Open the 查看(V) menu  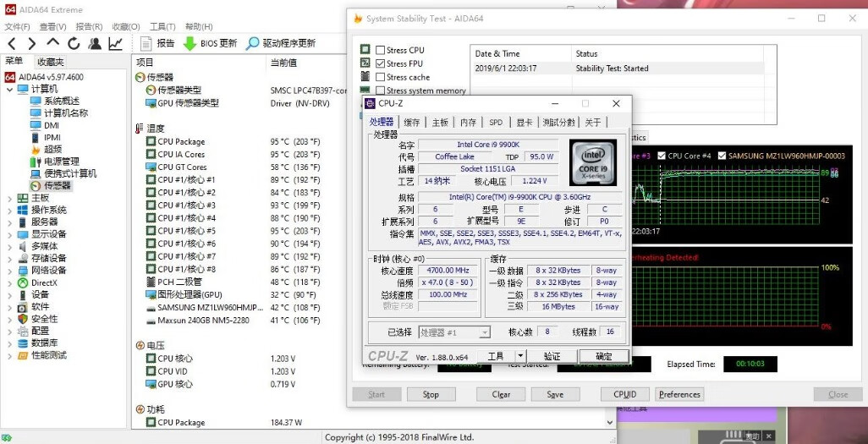52,26
